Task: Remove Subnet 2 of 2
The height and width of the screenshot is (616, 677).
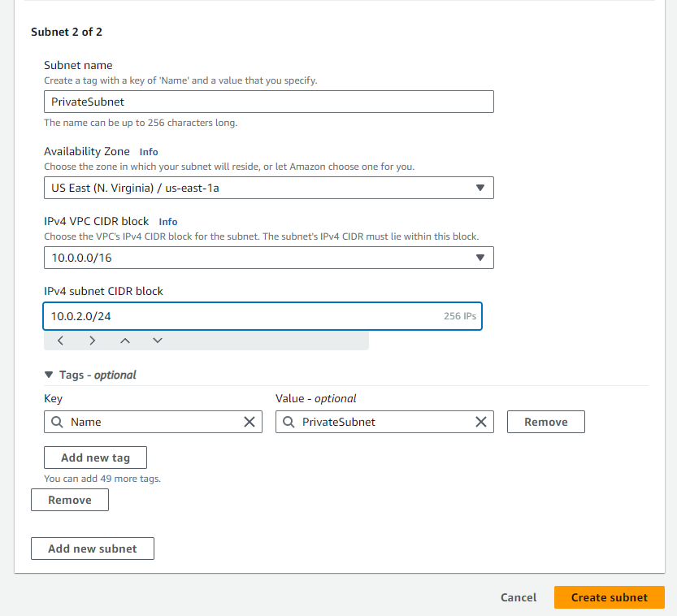Action: point(69,500)
